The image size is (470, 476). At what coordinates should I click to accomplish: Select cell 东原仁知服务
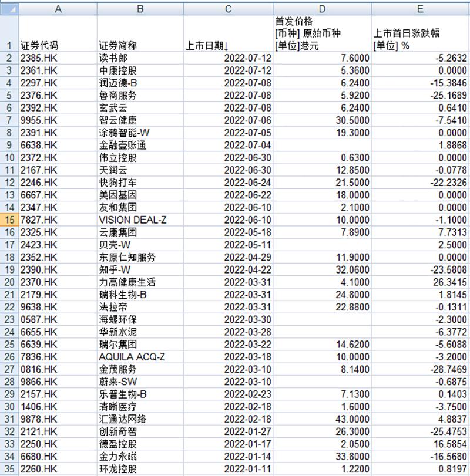(x=140, y=257)
